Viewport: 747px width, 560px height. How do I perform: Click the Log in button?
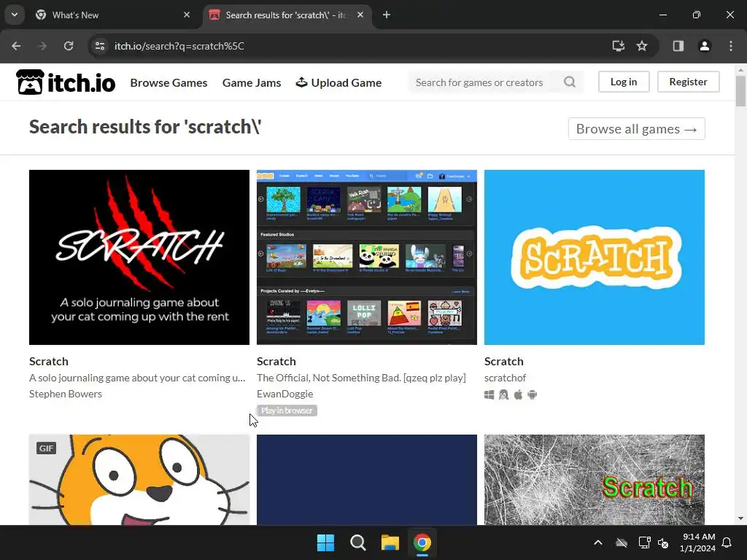pos(624,82)
